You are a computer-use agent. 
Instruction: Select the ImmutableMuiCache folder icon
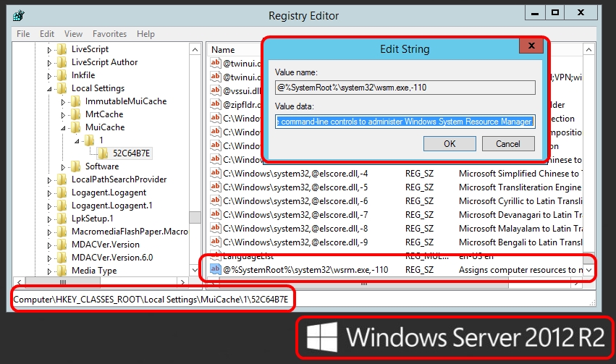tap(76, 101)
